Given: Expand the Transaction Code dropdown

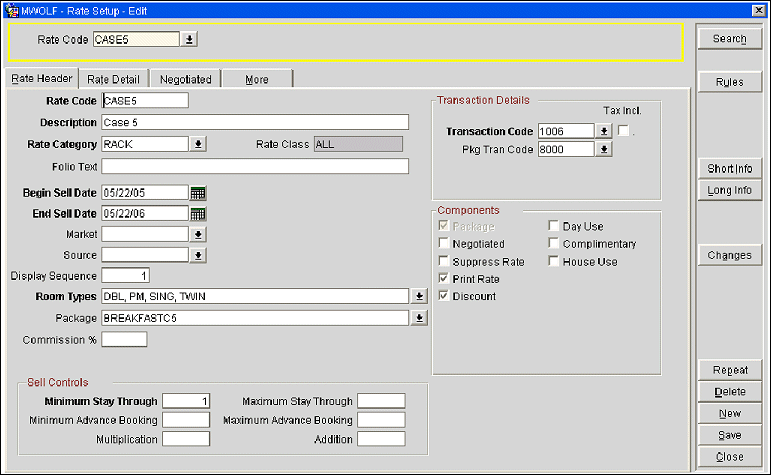Looking at the screenshot, I should 603,131.
